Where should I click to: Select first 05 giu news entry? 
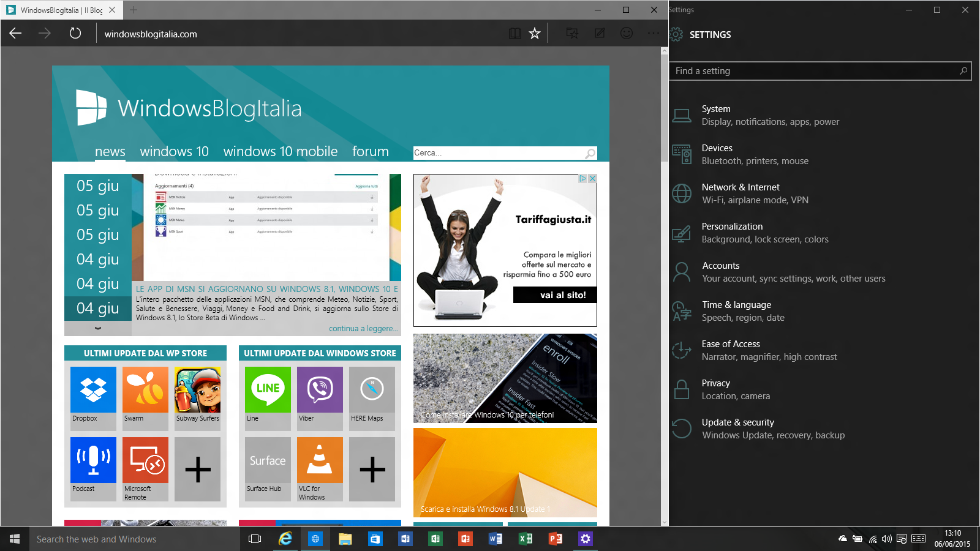pyautogui.click(x=98, y=186)
